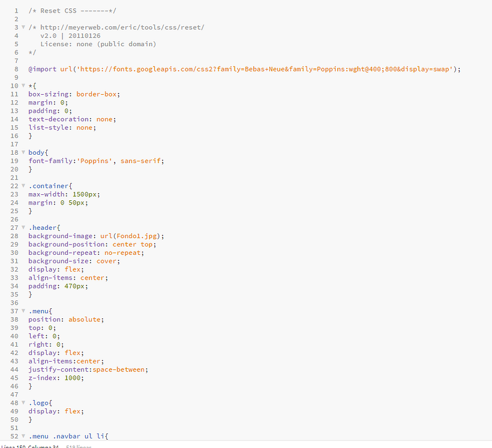Collapse the meyerweb comment block fold arrow
This screenshot has height=448, width=492.
pyautogui.click(x=23, y=28)
